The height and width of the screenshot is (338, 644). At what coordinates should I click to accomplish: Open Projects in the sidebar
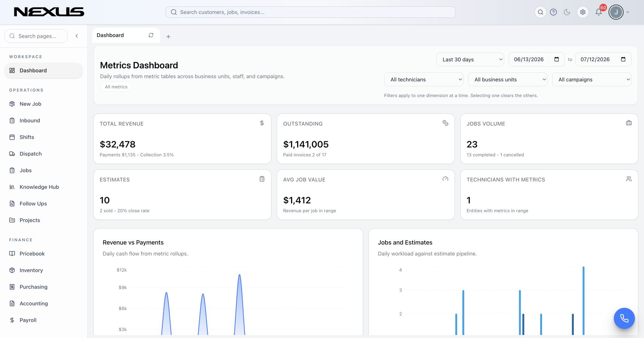tap(43, 220)
